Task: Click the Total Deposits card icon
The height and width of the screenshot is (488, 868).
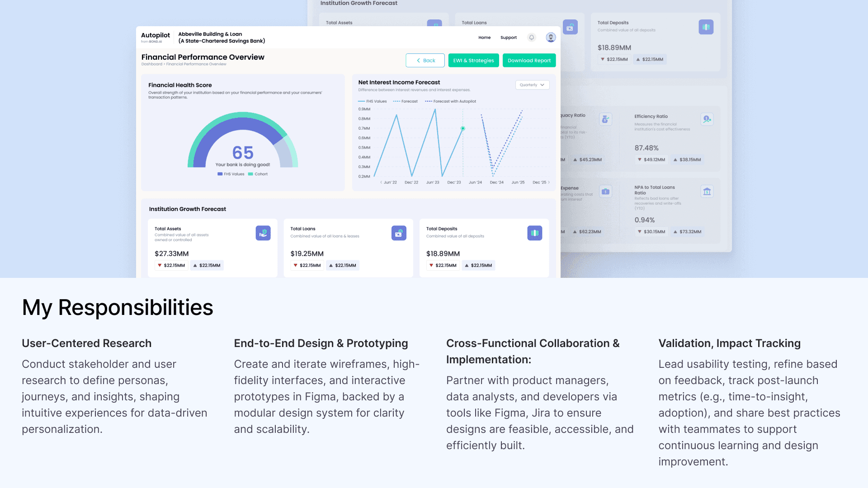Action: coord(534,233)
